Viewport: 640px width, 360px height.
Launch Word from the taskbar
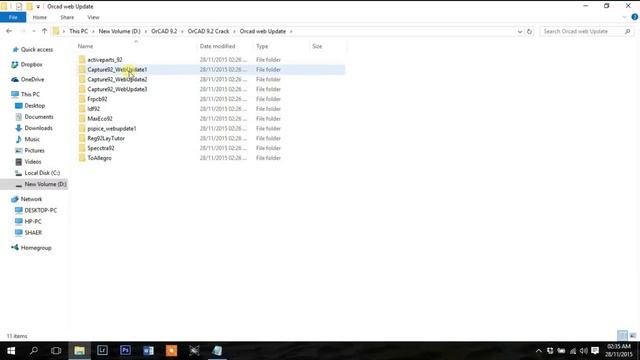pos(148,351)
